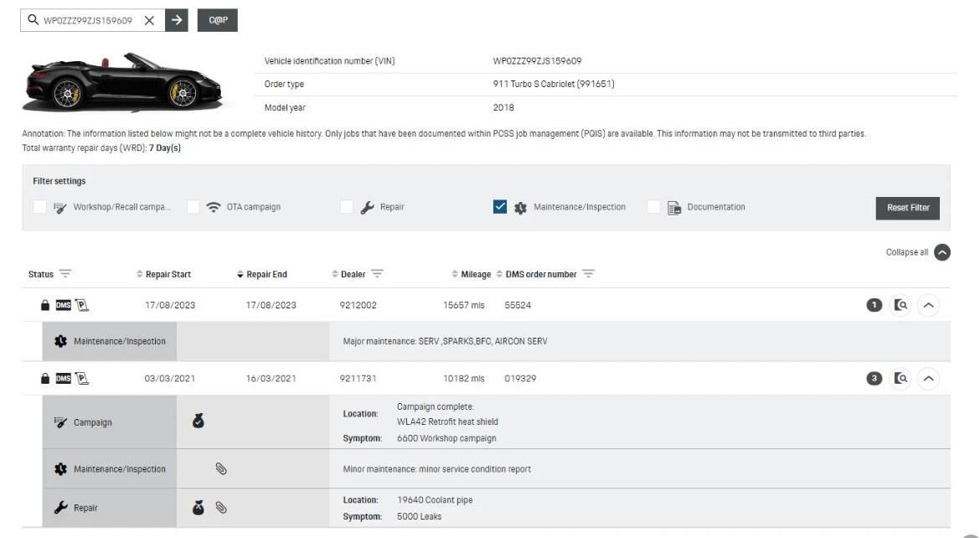The image size is (980, 538).
Task: Select text 911 Turbo S Cabriolet (991651)
Action: click(553, 84)
